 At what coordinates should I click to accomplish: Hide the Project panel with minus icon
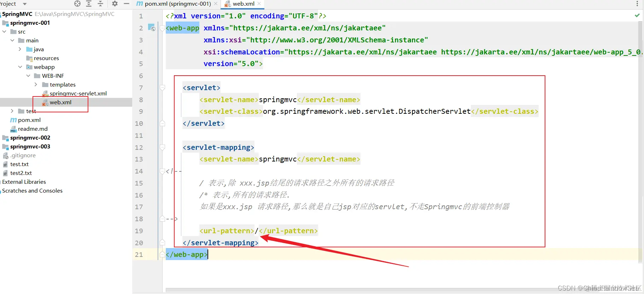click(x=127, y=4)
